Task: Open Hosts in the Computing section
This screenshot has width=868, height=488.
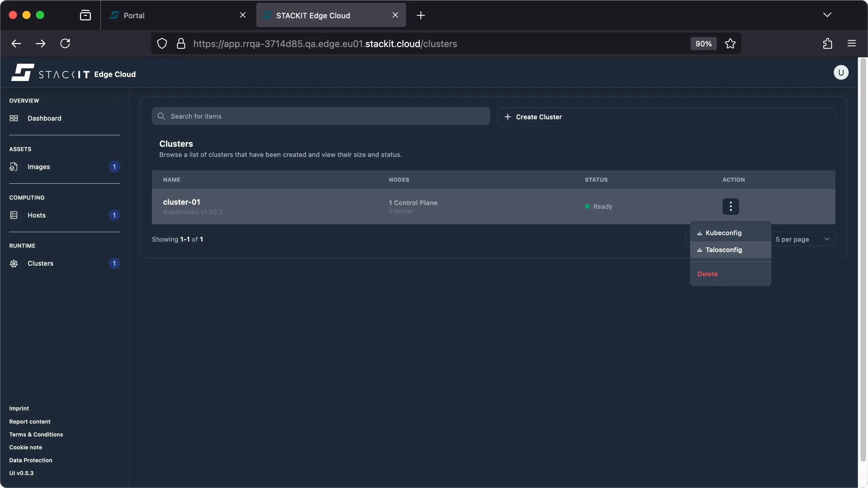Action: (36, 215)
